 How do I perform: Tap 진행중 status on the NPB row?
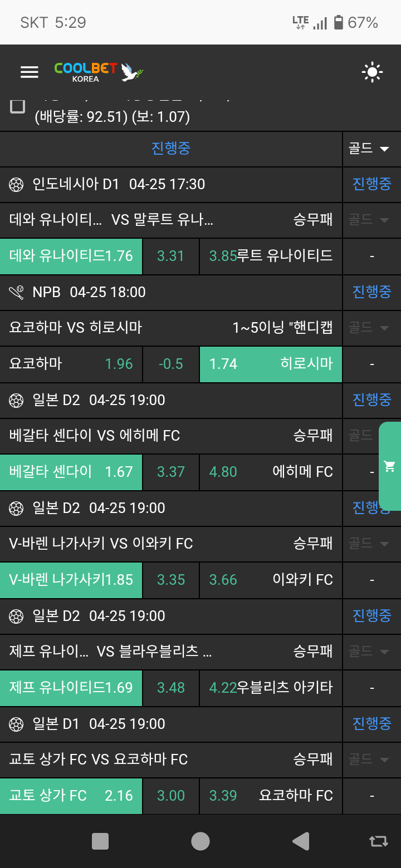[371, 292]
